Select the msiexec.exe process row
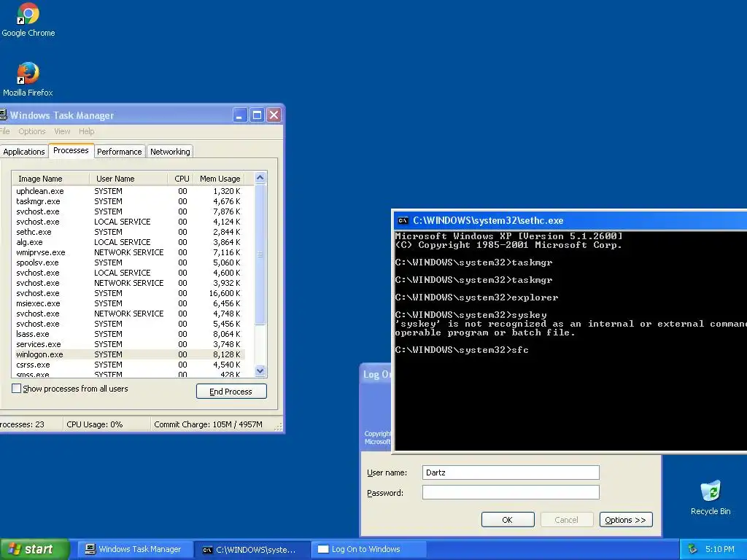This screenshot has height=560, width=747. pos(128,303)
